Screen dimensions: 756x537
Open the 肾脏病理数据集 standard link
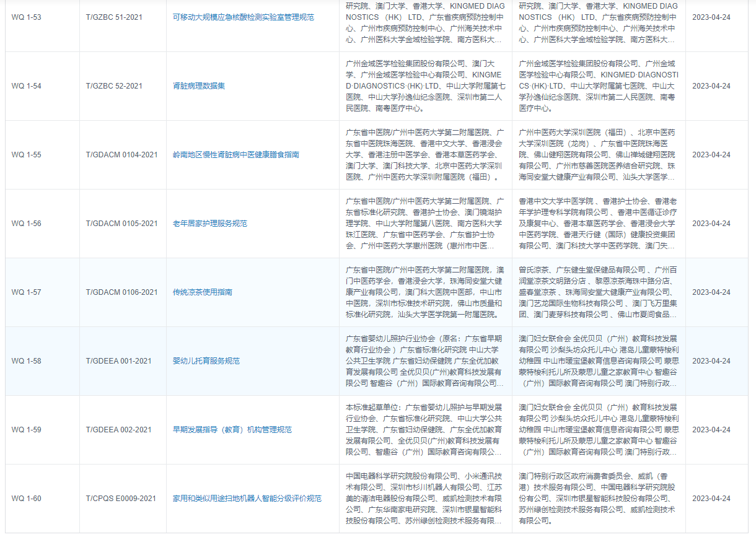[198, 86]
